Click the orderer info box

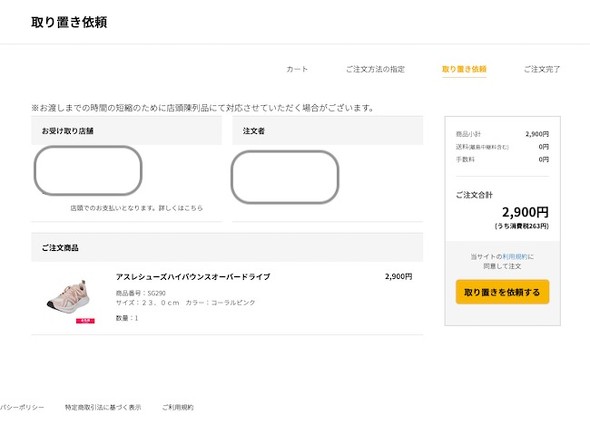click(x=285, y=177)
